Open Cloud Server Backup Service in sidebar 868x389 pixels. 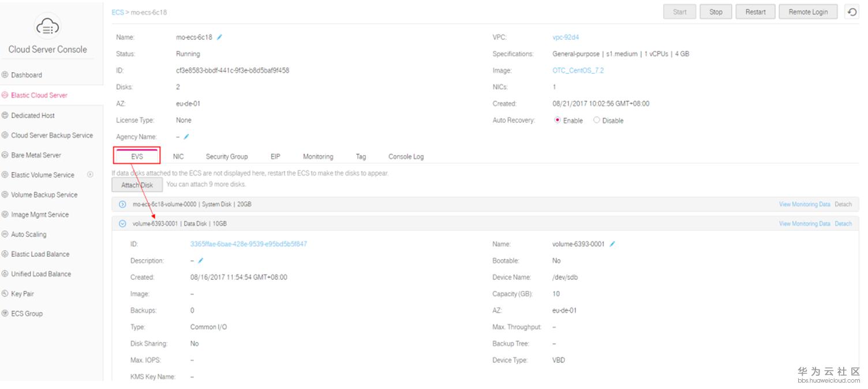(x=52, y=135)
